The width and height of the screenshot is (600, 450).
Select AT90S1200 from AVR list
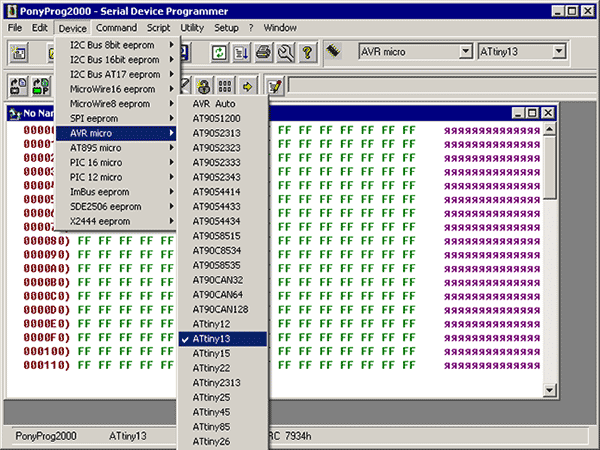coord(223,119)
